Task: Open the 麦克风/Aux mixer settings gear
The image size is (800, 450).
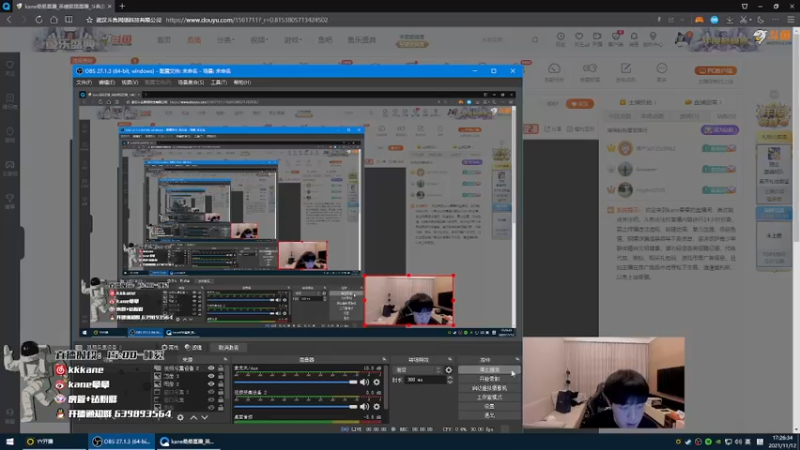Action: coord(377,382)
